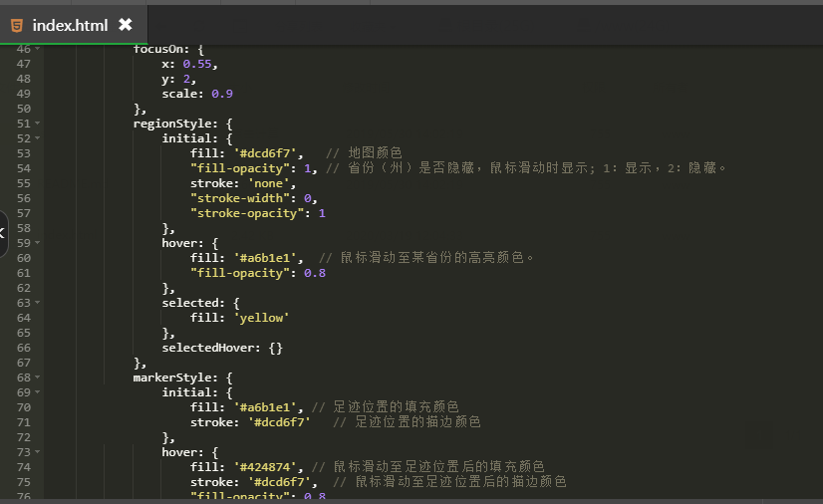The height and width of the screenshot is (504, 823).
Task: Fold the hover block at line 59
Action: click(x=38, y=243)
